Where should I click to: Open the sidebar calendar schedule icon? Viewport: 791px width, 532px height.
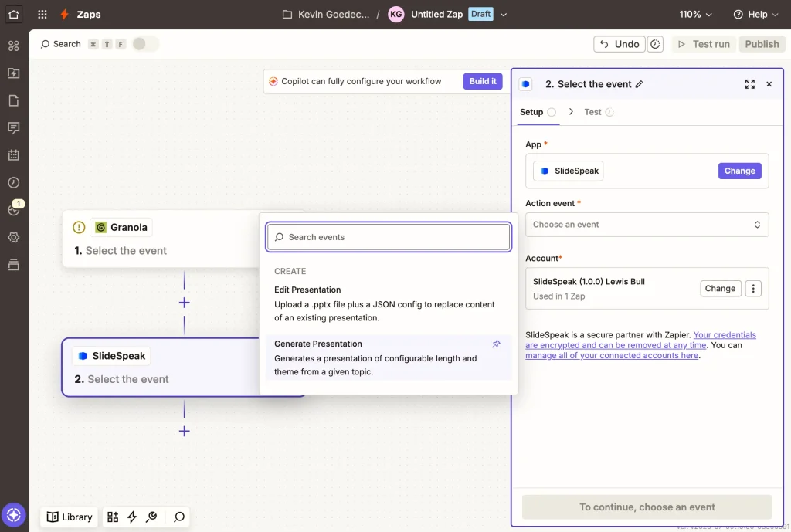[14, 154]
